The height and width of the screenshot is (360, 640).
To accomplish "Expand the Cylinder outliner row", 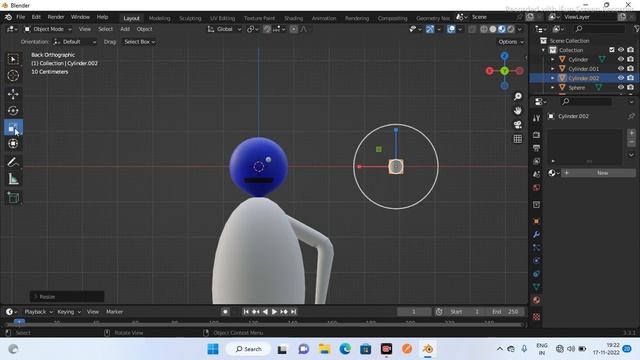I will pyautogui.click(x=553, y=60).
